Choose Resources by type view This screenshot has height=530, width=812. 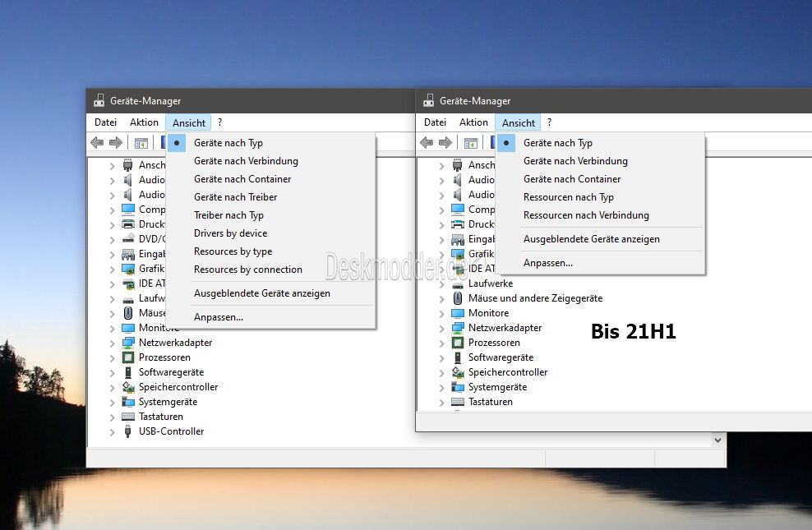270,251
